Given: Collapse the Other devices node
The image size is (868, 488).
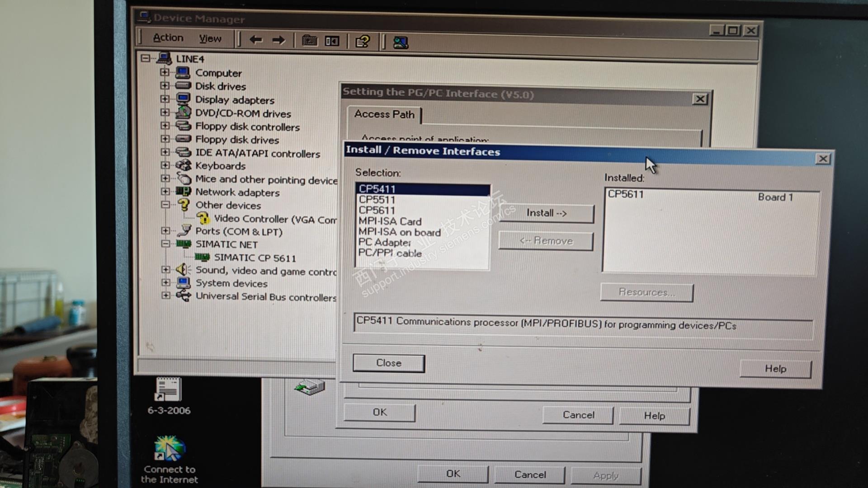Looking at the screenshot, I should (x=165, y=205).
